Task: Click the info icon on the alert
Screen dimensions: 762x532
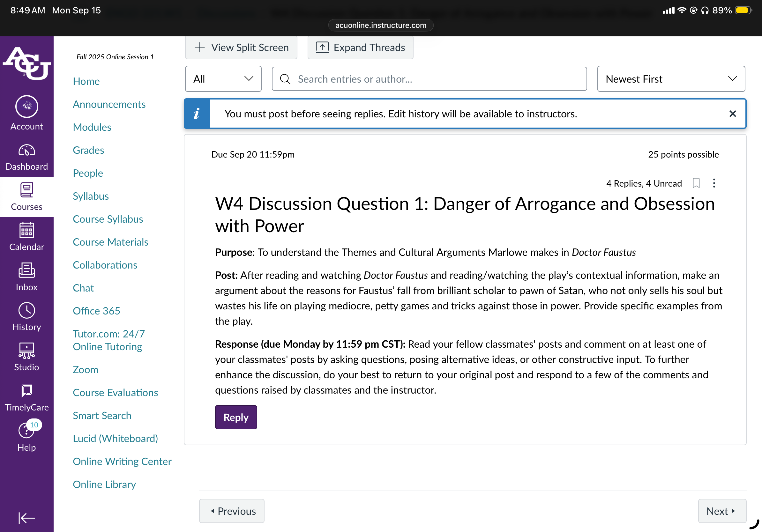Action: 197,114
